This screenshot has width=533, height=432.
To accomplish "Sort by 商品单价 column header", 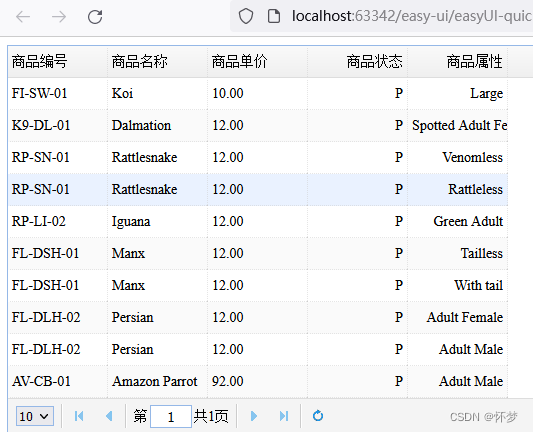I will pos(258,62).
